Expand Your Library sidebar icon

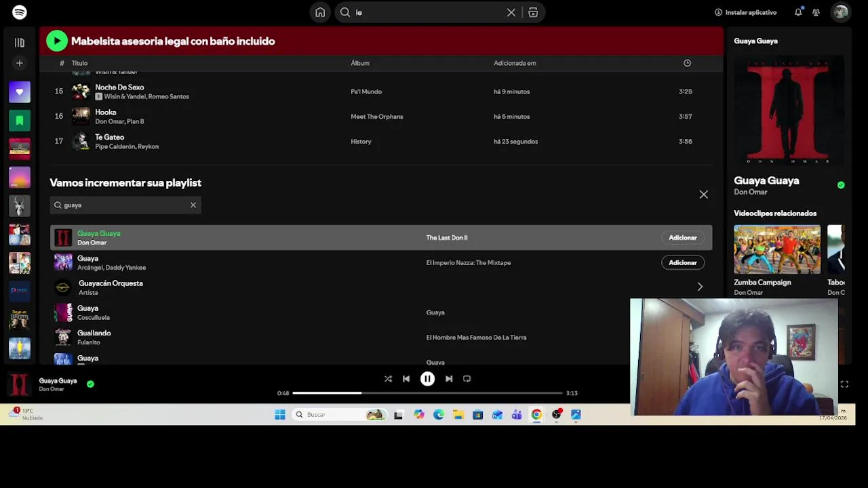(20, 43)
